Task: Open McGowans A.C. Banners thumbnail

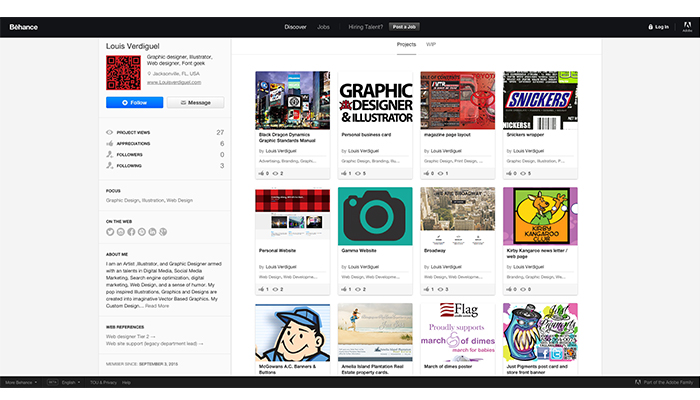Action: pyautogui.click(x=292, y=332)
